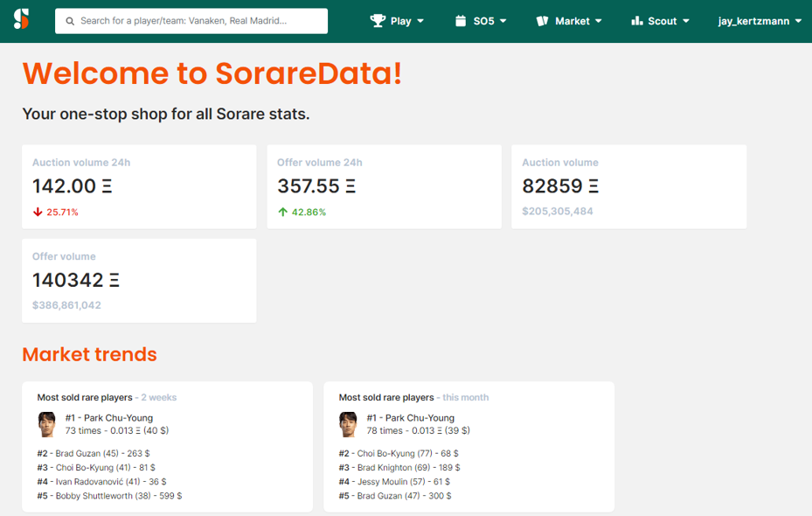Image resolution: width=812 pixels, height=516 pixels.
Task: Open the Play menu
Action: coord(397,21)
